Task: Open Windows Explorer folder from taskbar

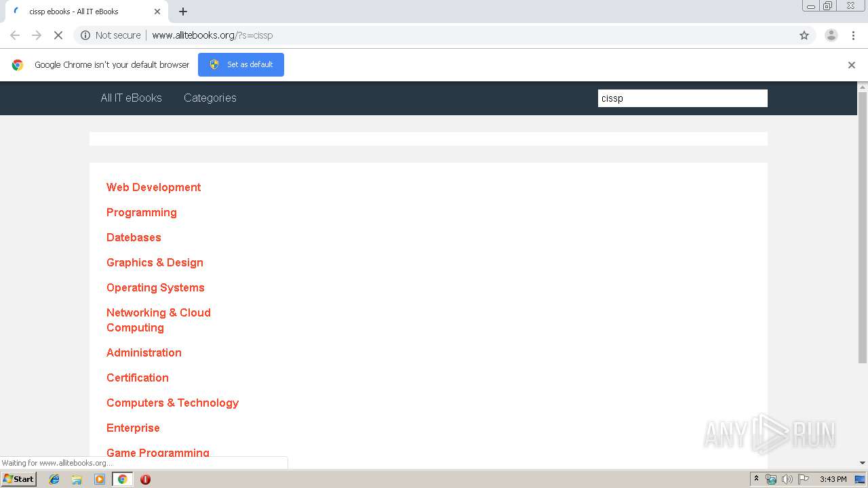Action: click(77, 479)
